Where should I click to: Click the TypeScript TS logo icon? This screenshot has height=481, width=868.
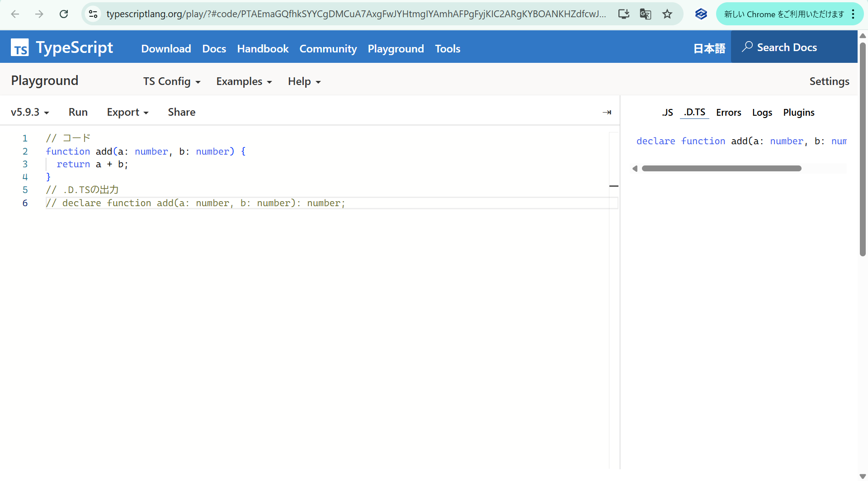(x=20, y=47)
